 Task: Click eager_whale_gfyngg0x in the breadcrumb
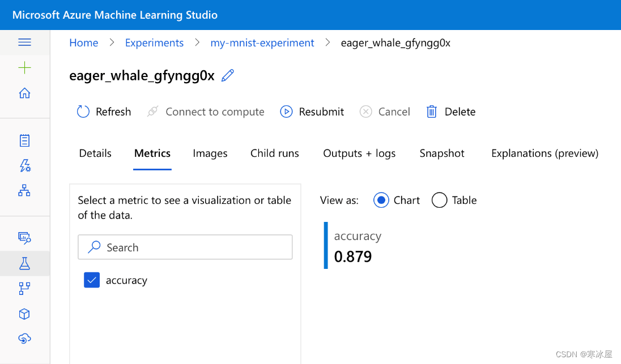[395, 42]
